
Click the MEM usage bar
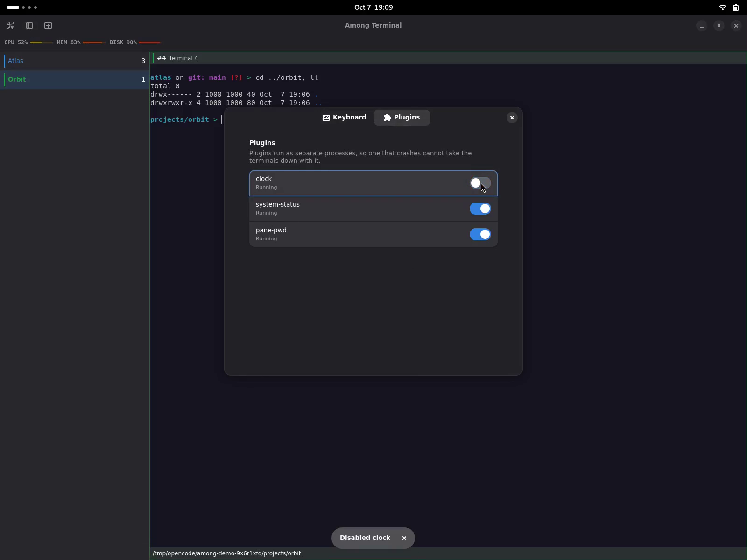pos(94,42)
